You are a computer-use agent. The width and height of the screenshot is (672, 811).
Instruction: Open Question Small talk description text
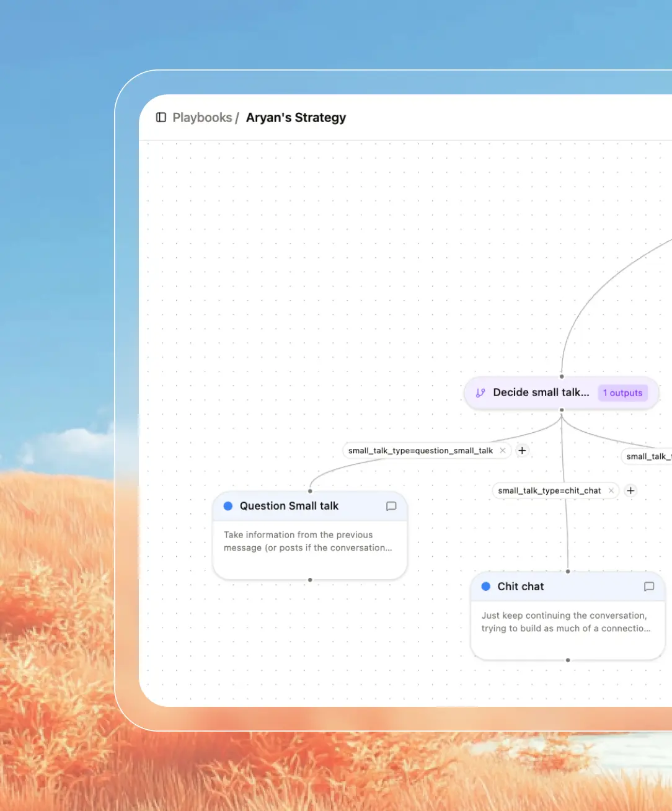(308, 541)
